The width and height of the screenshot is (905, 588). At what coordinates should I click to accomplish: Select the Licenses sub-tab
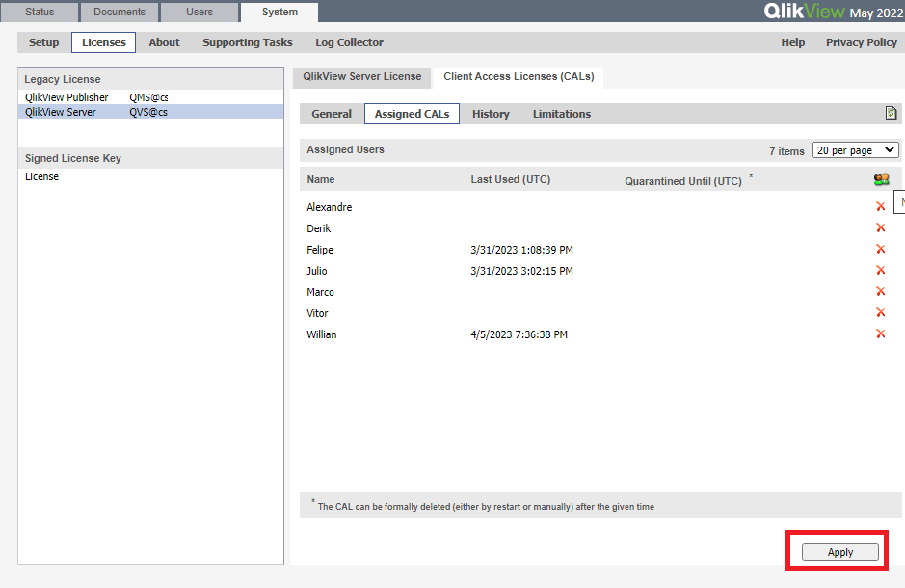(x=104, y=42)
